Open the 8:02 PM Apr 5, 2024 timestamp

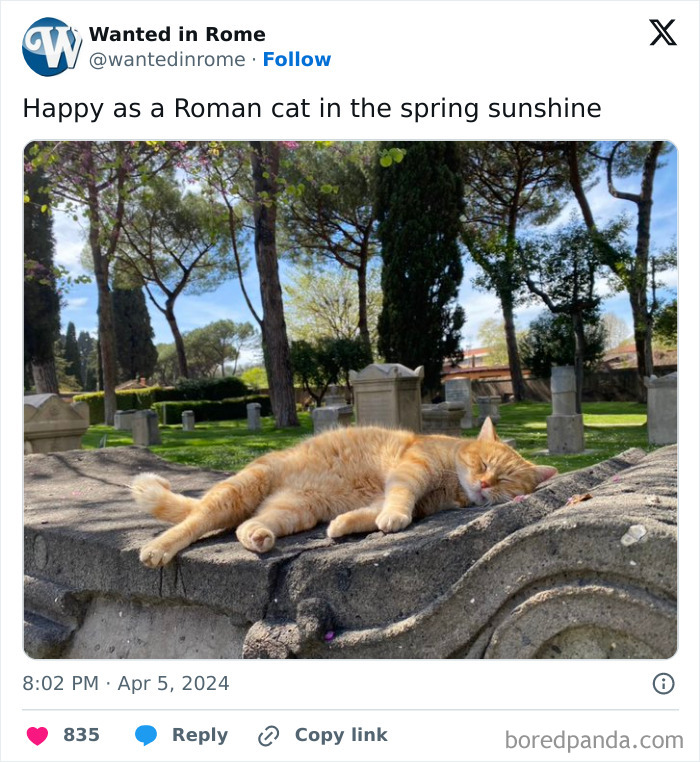tap(126, 684)
